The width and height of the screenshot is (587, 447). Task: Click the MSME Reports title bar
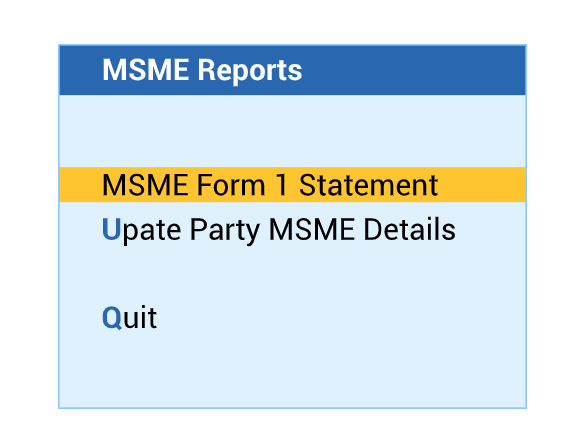(x=292, y=70)
